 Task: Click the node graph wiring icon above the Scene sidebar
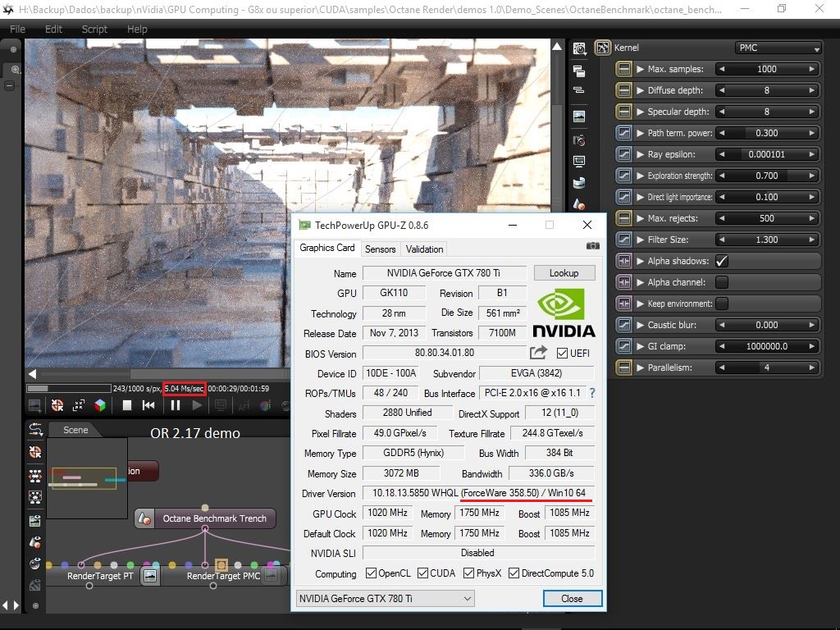[x=36, y=428]
